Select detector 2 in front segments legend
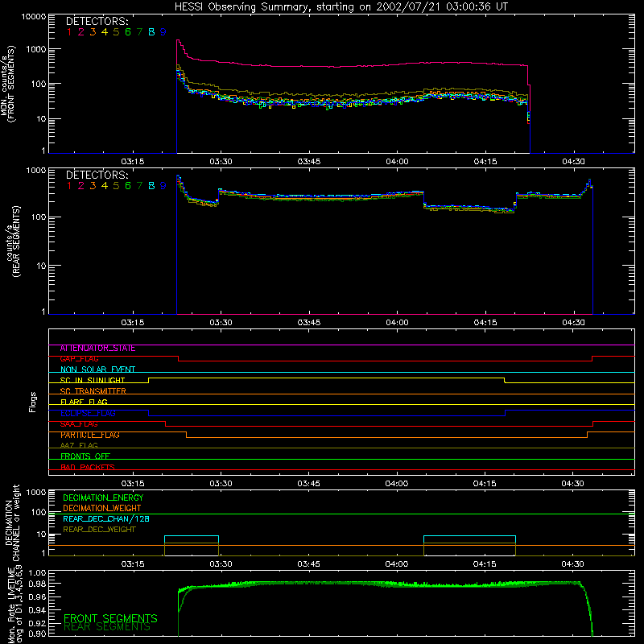 pos(81,32)
